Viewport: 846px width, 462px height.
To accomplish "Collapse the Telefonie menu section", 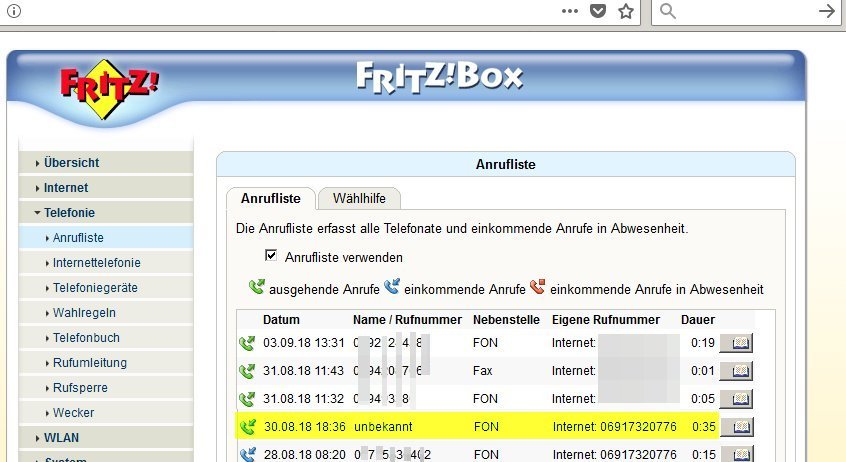I will 106,213.
